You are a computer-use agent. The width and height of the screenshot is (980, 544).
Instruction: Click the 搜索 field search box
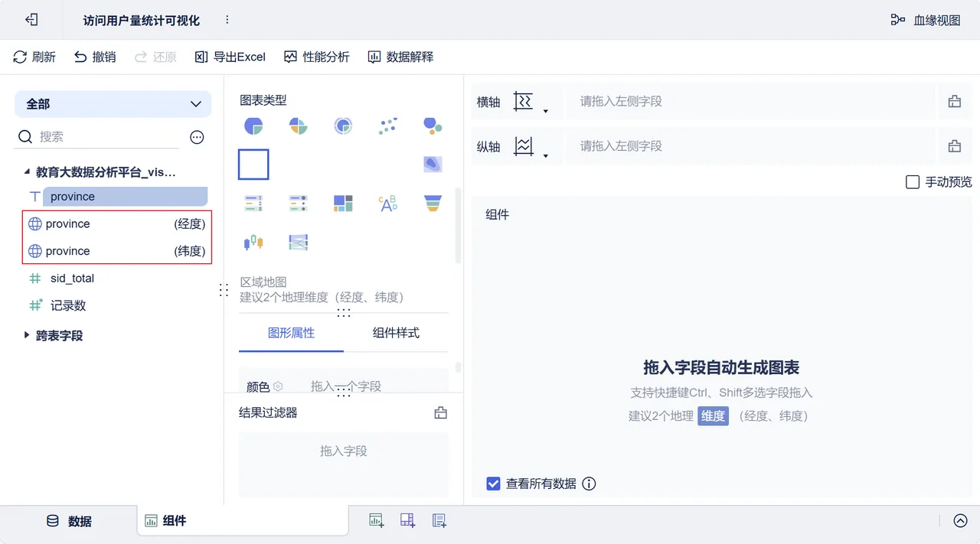pyautogui.click(x=98, y=137)
